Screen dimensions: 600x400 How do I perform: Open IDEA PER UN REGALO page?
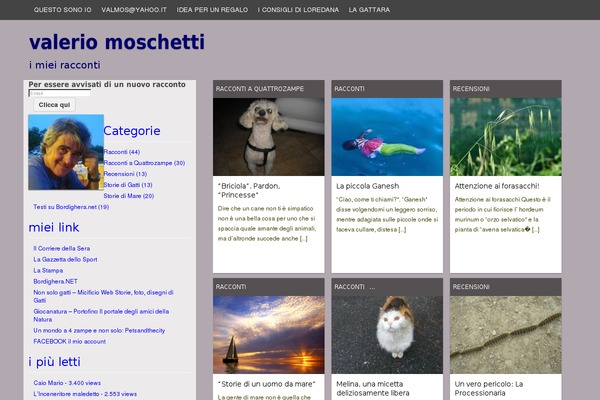pyautogui.click(x=212, y=10)
